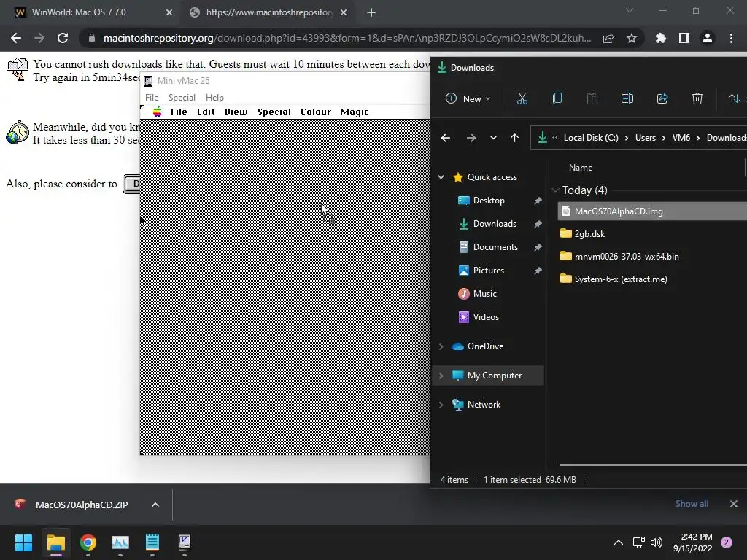This screenshot has height=560, width=747.
Task: Go back in Chrome browser
Action: point(16,38)
